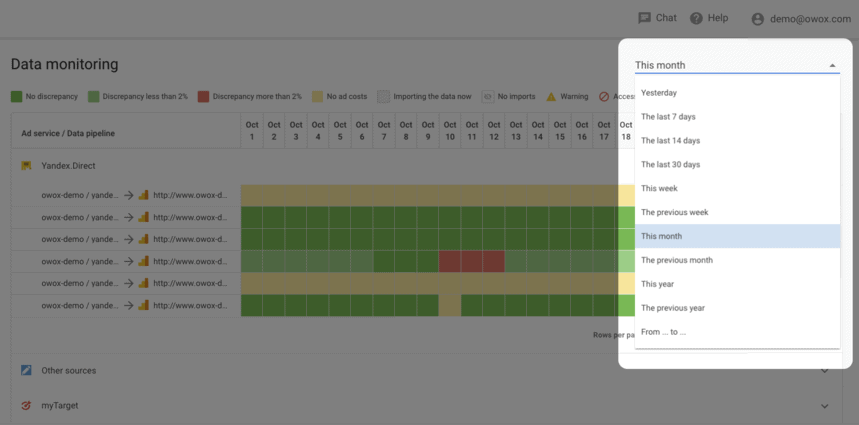Choose the "From ... to ..." custom range
Viewport: 859px width, 425px height.
tap(664, 332)
